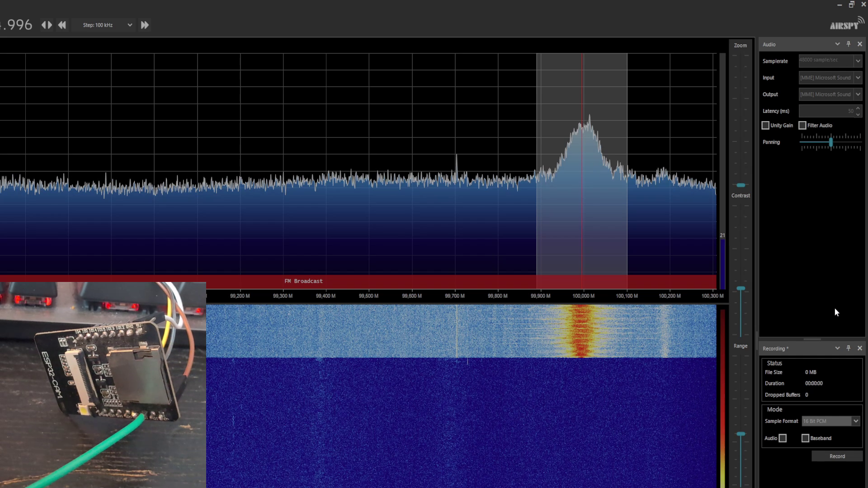
Task: Pin the Audio panel
Action: coord(848,44)
